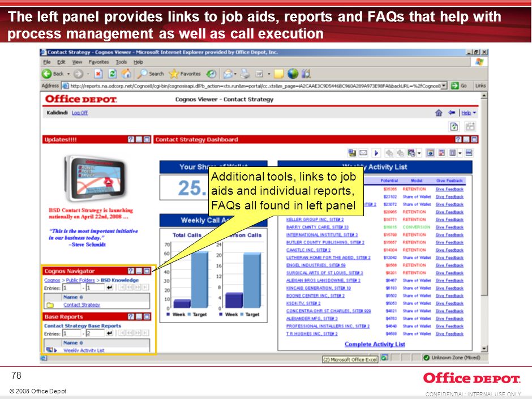Click first Entries field in Cognos Navigator

tap(72, 288)
